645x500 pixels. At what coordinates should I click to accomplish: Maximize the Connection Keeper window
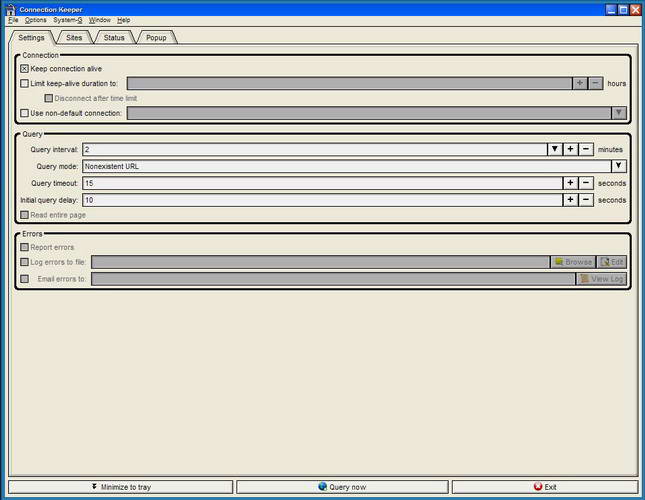tap(624, 9)
